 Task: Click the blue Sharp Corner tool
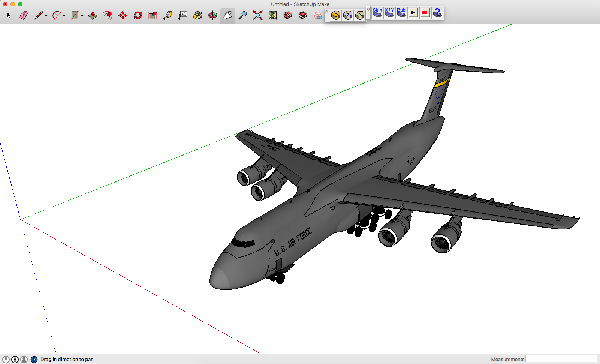[x=348, y=15]
